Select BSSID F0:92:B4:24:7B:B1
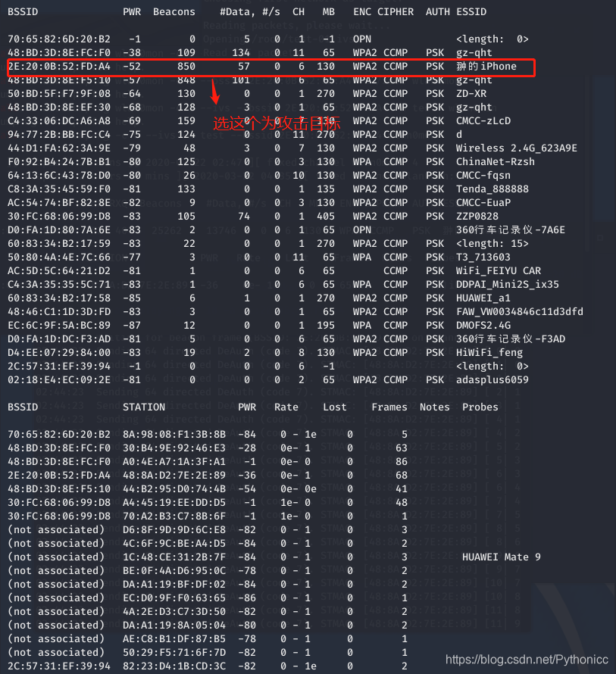The image size is (616, 674). [x=59, y=162]
